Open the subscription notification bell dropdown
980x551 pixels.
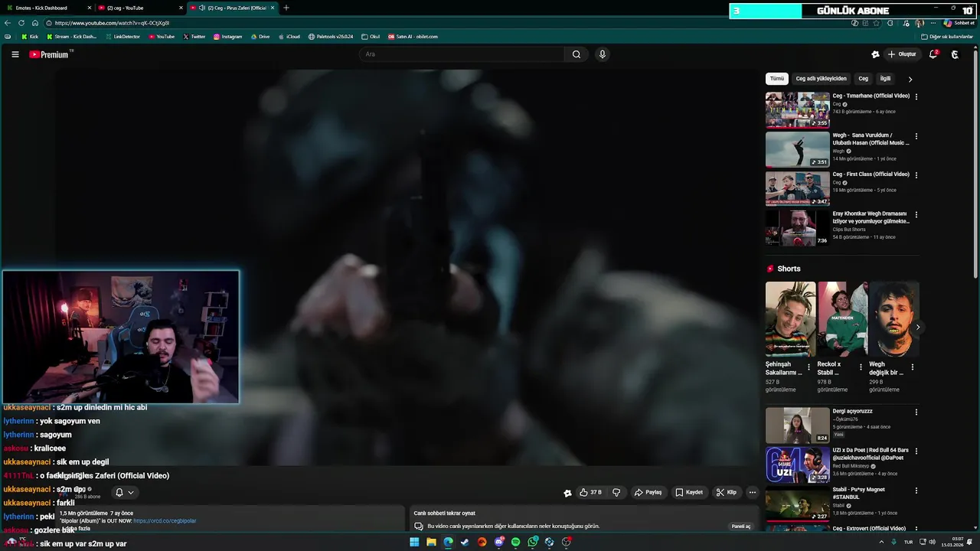[x=124, y=493]
